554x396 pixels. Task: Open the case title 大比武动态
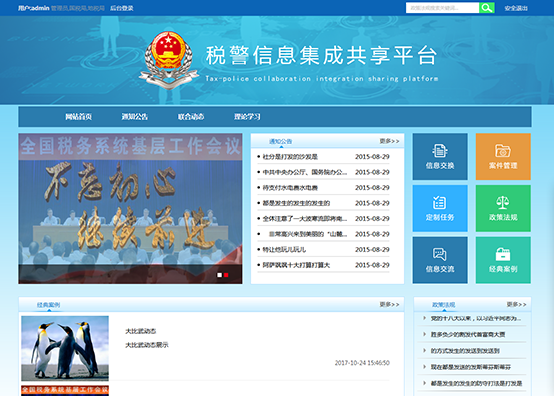(x=141, y=331)
